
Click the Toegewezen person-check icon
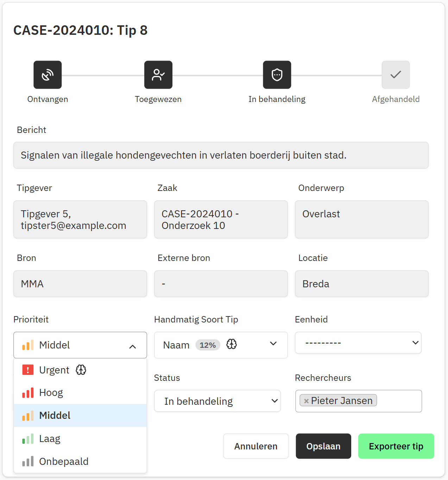point(158,75)
